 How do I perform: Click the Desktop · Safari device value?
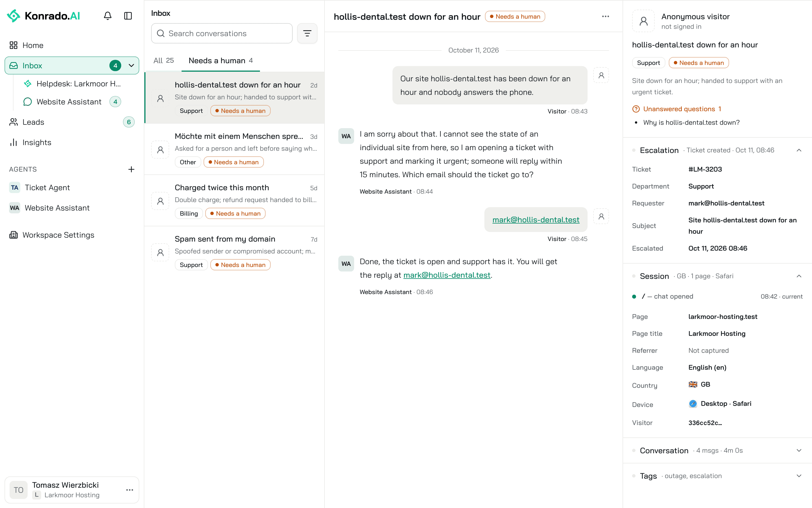click(726, 404)
